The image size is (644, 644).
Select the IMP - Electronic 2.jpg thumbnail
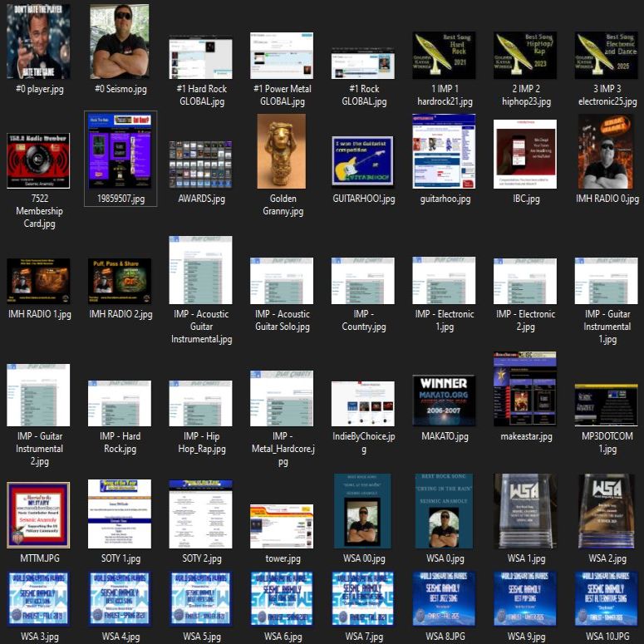click(x=525, y=281)
